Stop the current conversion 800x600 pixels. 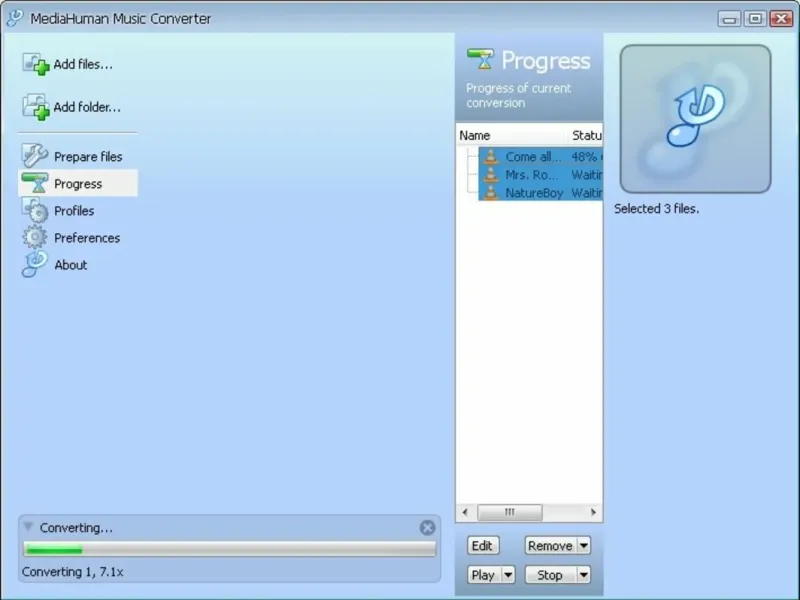(550, 575)
